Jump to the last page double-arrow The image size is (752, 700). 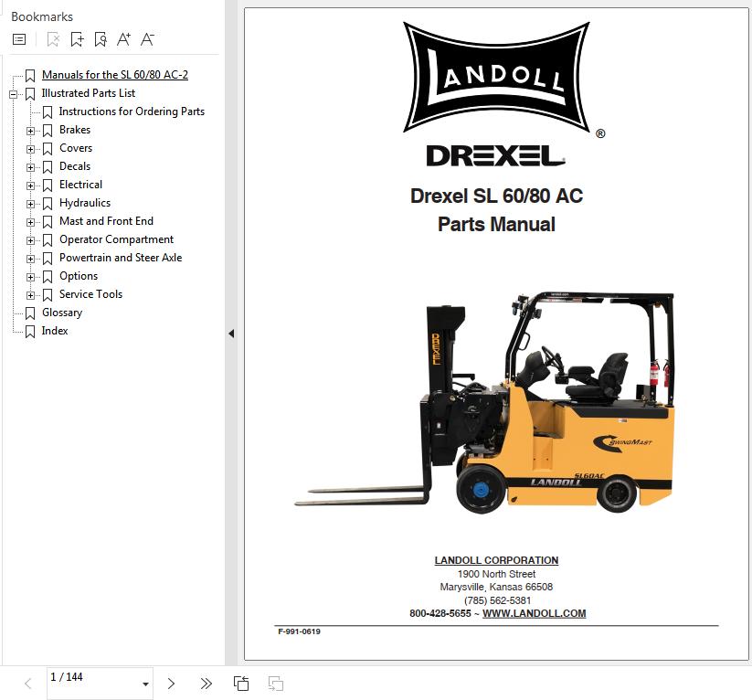tap(207, 684)
